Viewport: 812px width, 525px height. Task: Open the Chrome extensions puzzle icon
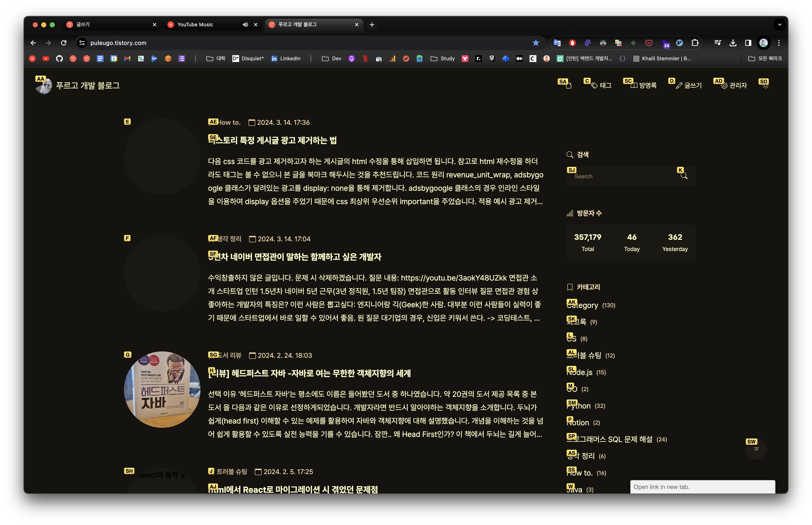(695, 43)
